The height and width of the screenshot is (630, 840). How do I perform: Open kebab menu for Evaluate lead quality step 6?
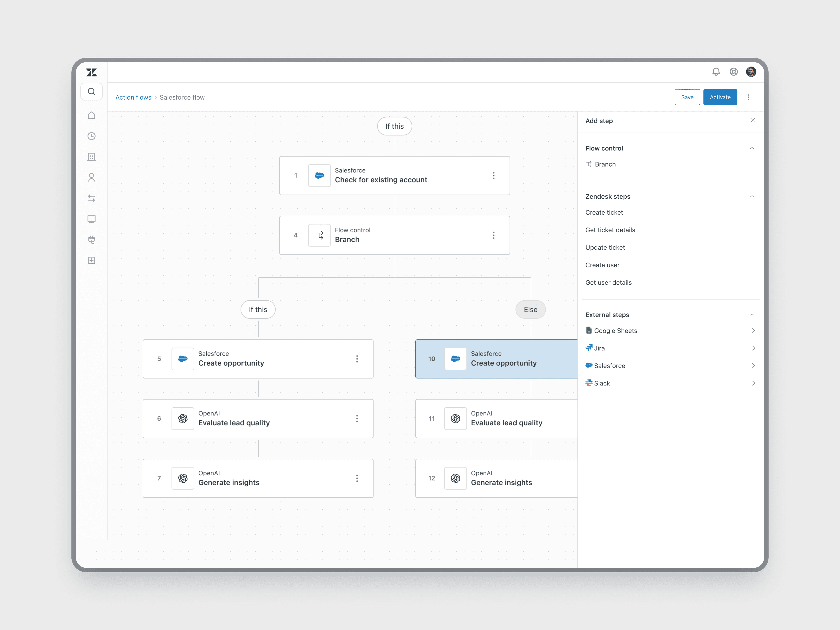tap(357, 418)
